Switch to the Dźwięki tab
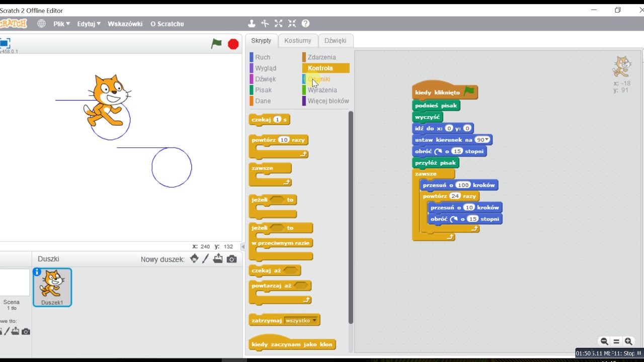This screenshot has width=644, height=362. [x=335, y=41]
